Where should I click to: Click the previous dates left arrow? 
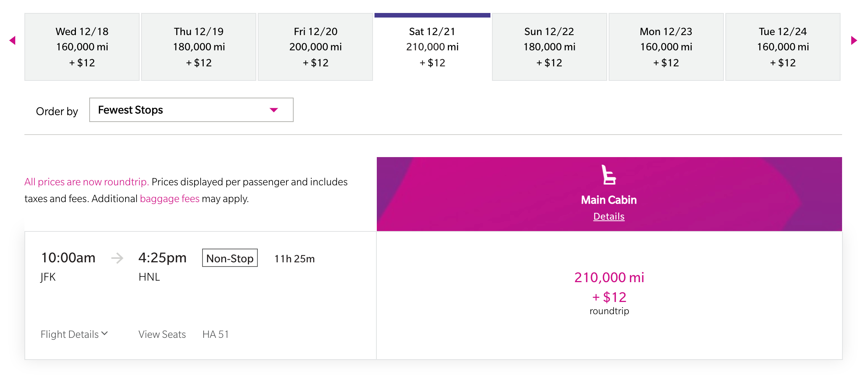[13, 40]
